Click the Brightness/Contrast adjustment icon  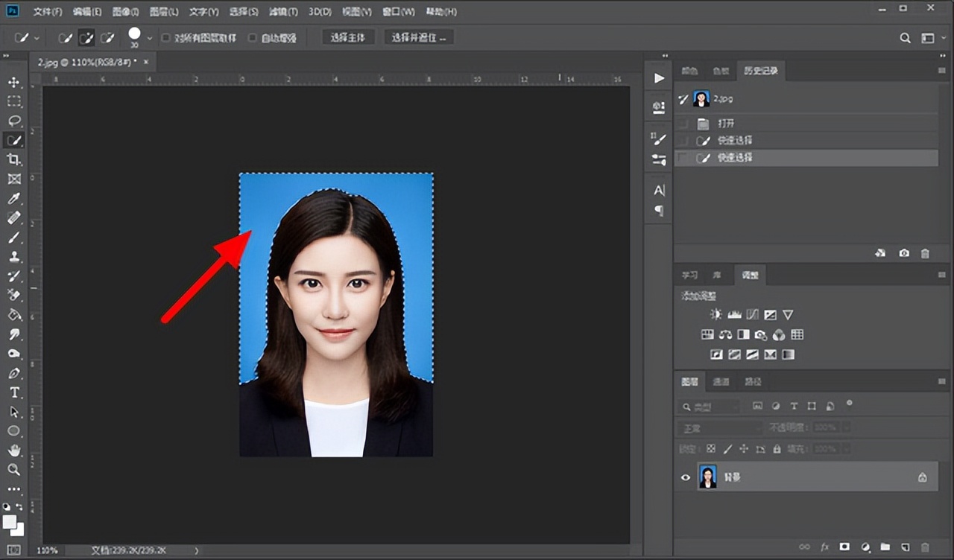click(715, 314)
